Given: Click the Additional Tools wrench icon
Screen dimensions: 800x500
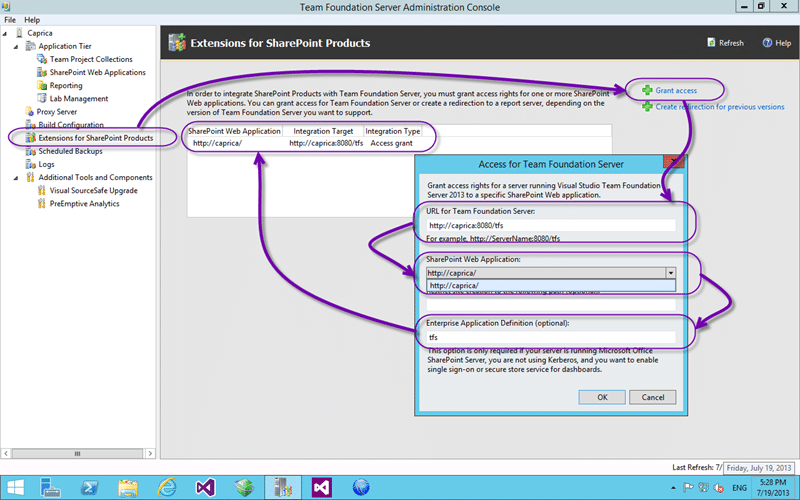Looking at the screenshot, I should click(x=31, y=178).
